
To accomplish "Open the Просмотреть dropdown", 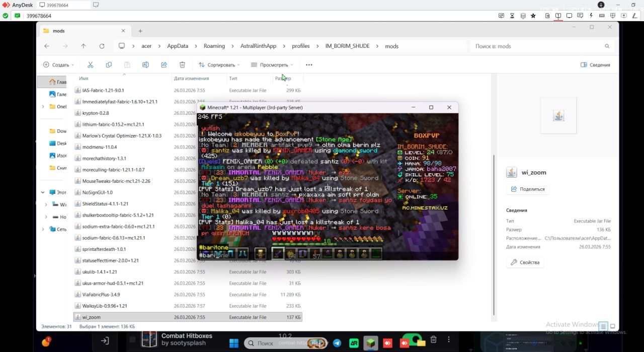I will click(272, 65).
